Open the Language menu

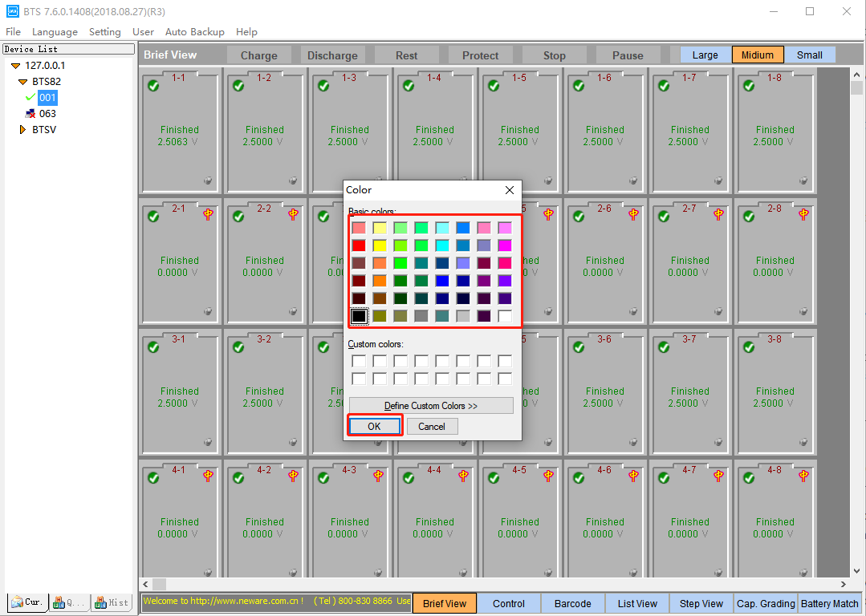[55, 32]
